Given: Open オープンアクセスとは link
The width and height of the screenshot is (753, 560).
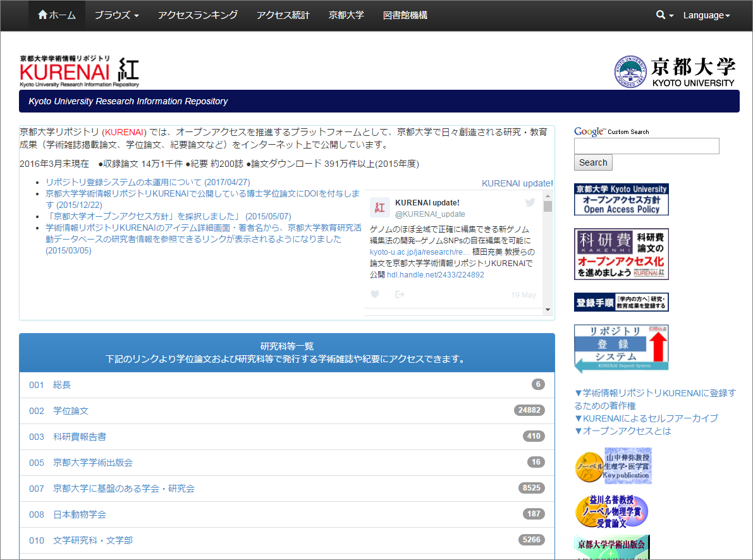Looking at the screenshot, I should [x=623, y=431].
